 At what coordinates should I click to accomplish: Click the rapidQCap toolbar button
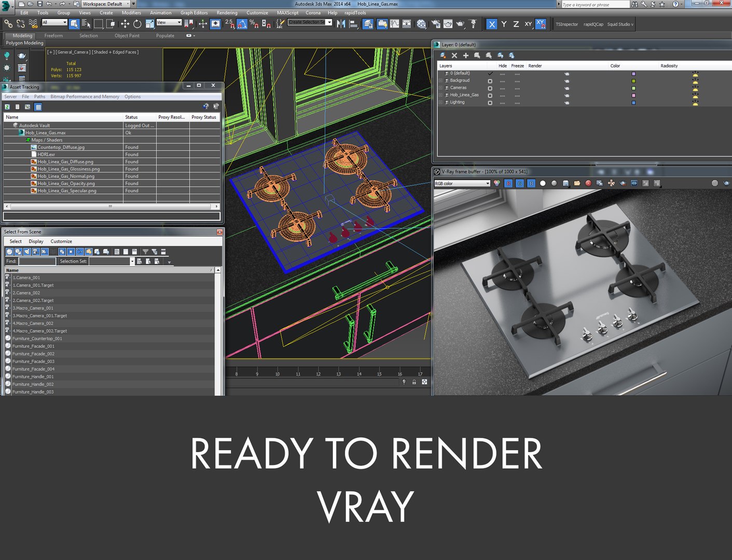coord(593,24)
